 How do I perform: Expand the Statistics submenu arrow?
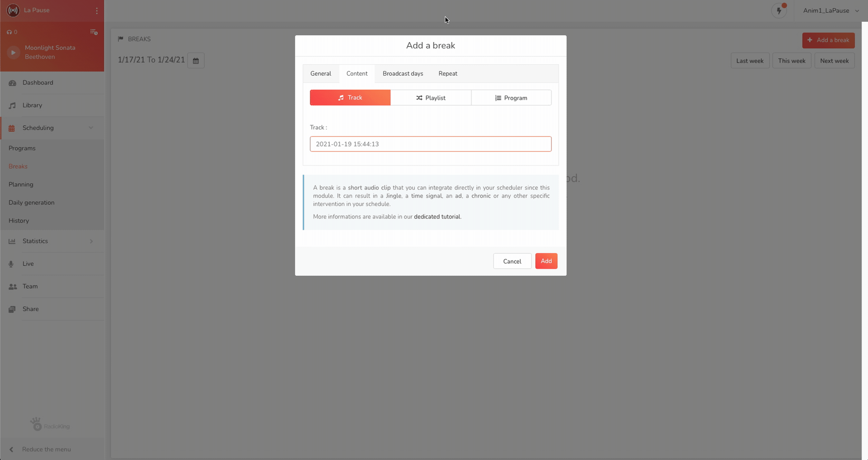coord(91,242)
